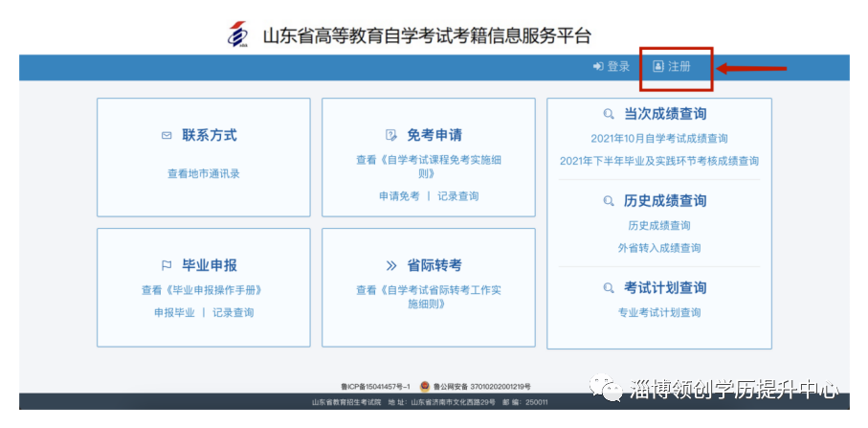The width and height of the screenshot is (868, 428).
Task: Click the police badge icon in footer
Action: click(x=425, y=386)
